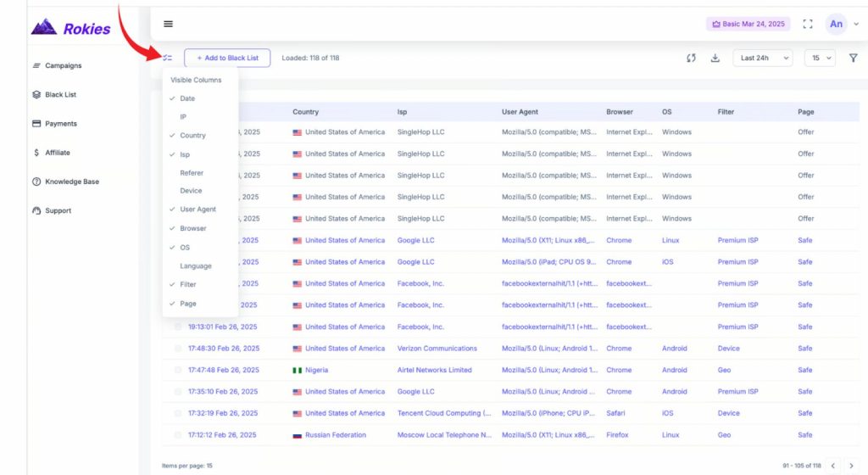
Task: Click the Browser column header
Action: pos(620,112)
